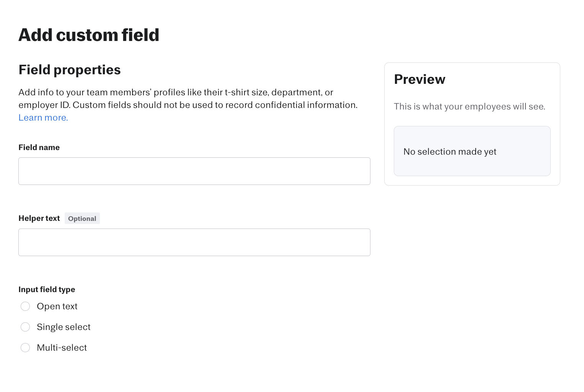The image size is (584, 392).
Task: Select the Open text radio button
Action: point(25,306)
